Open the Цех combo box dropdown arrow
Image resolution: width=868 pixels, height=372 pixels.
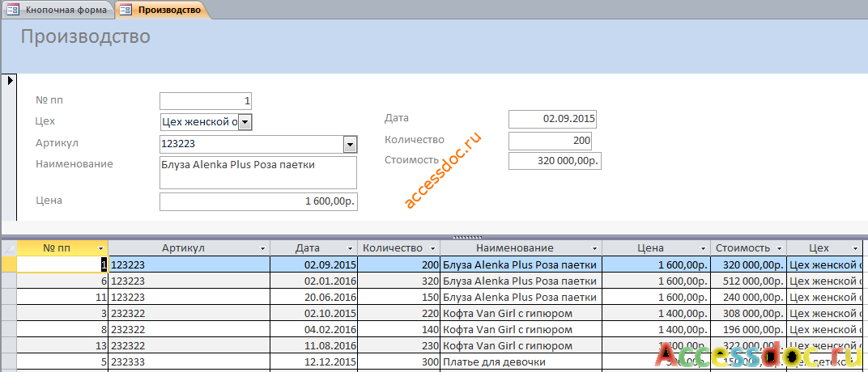245,122
